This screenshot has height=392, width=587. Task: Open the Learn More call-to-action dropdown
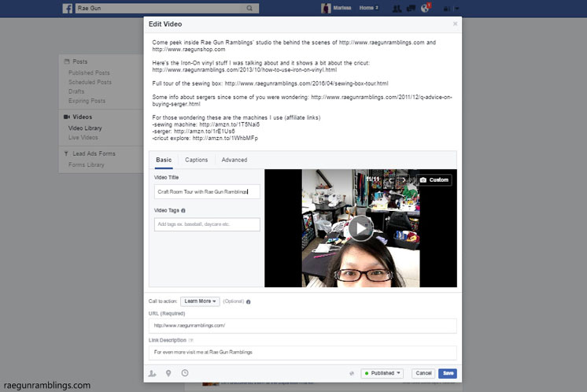(200, 301)
